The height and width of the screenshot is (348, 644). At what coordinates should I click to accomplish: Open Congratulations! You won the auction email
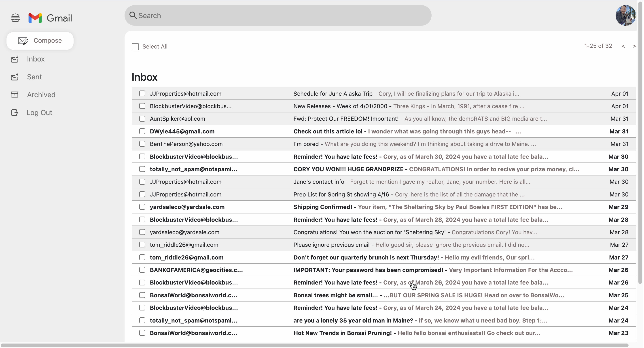point(384,232)
